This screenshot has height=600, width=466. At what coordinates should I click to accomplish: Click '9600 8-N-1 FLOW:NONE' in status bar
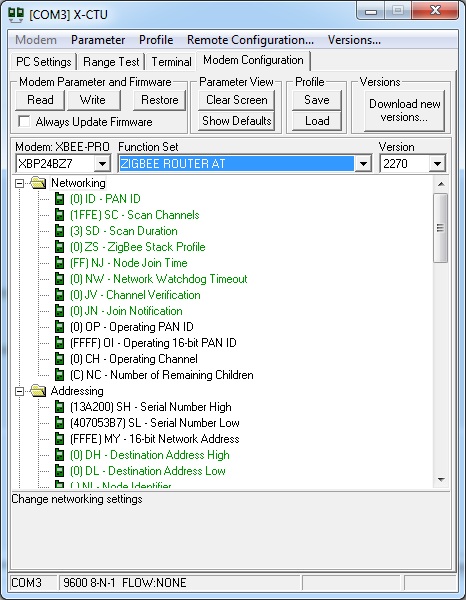tap(180, 583)
